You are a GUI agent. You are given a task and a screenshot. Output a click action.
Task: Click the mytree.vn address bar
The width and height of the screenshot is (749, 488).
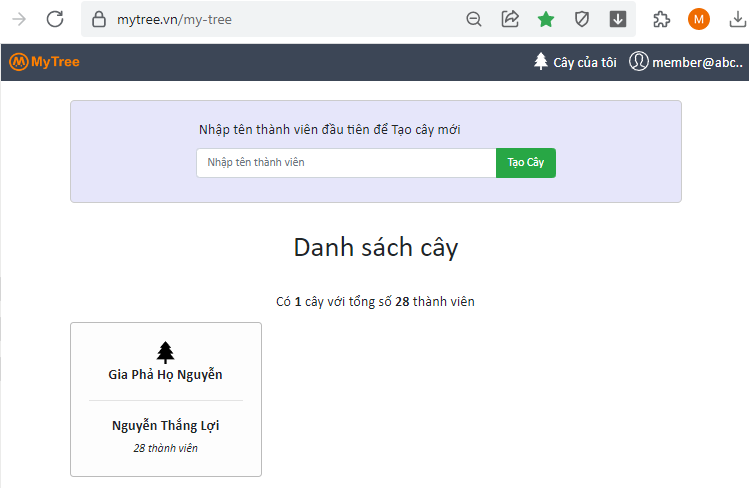click(280, 19)
